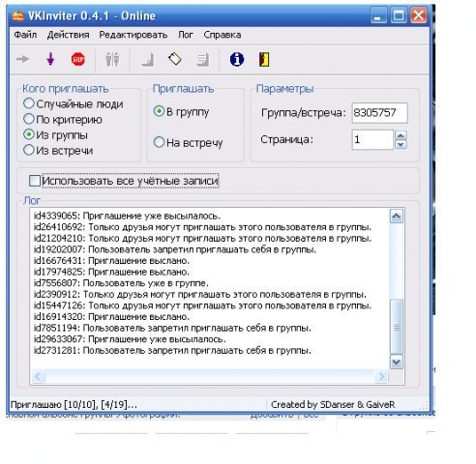Image resolution: width=476 pixels, height=464 pixels.
Task: Click the log scrollbar down arrow
Action: pyautogui.click(x=397, y=362)
